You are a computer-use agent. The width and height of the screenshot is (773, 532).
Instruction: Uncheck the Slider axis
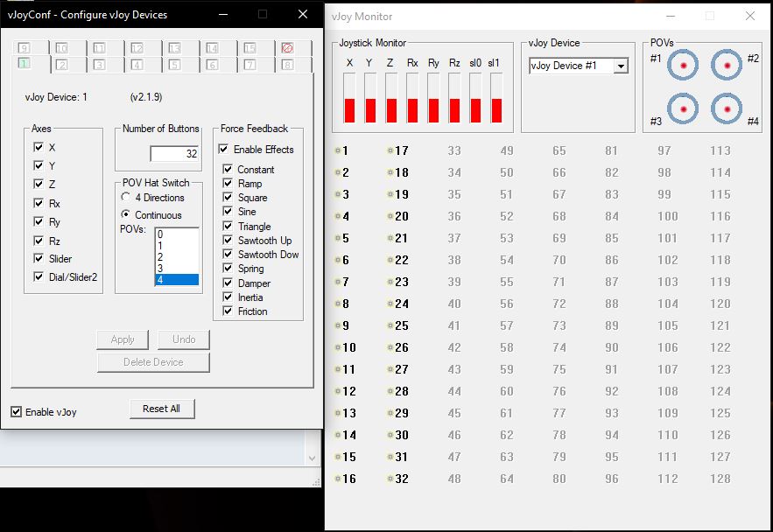tap(39, 258)
